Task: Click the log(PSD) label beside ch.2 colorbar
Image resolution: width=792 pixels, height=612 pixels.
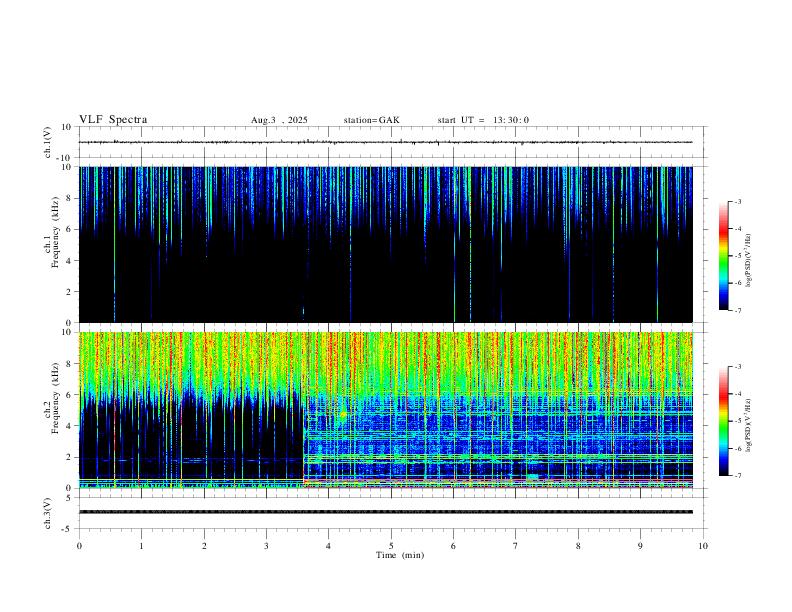Action: (x=750, y=426)
